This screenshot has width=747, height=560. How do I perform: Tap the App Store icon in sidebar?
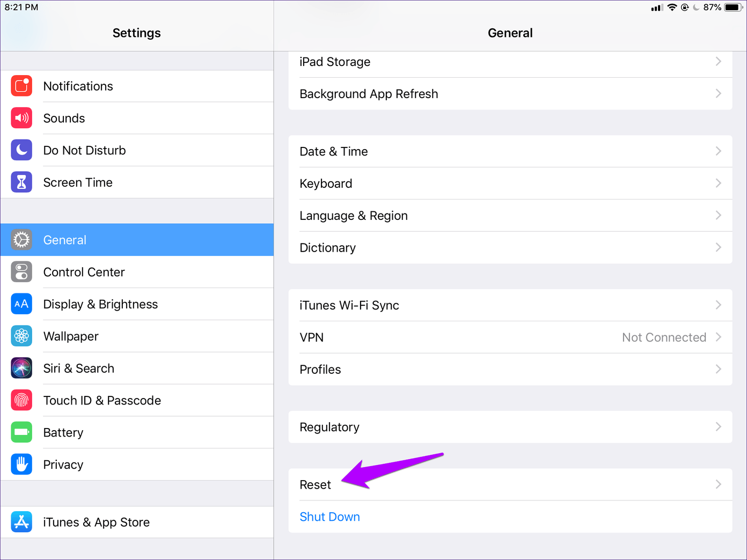(x=21, y=522)
